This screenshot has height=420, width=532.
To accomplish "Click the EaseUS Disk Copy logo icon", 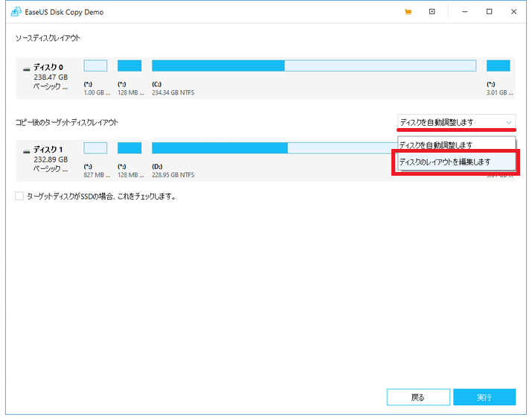I will point(16,12).
